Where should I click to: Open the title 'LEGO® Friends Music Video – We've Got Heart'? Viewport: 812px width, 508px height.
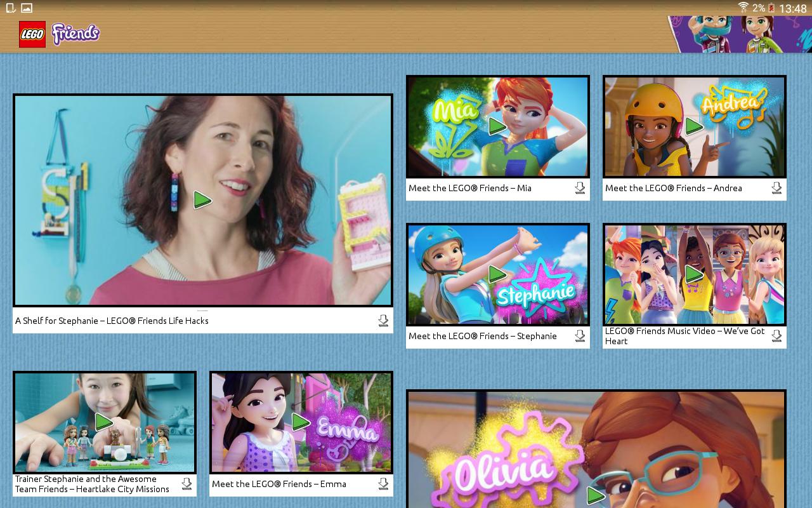(685, 336)
